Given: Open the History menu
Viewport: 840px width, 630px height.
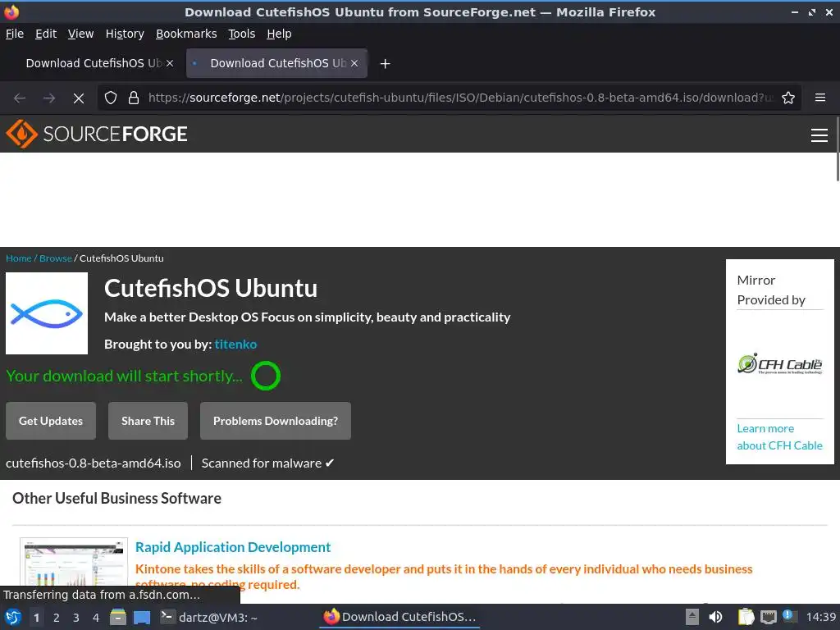Looking at the screenshot, I should pos(125,34).
